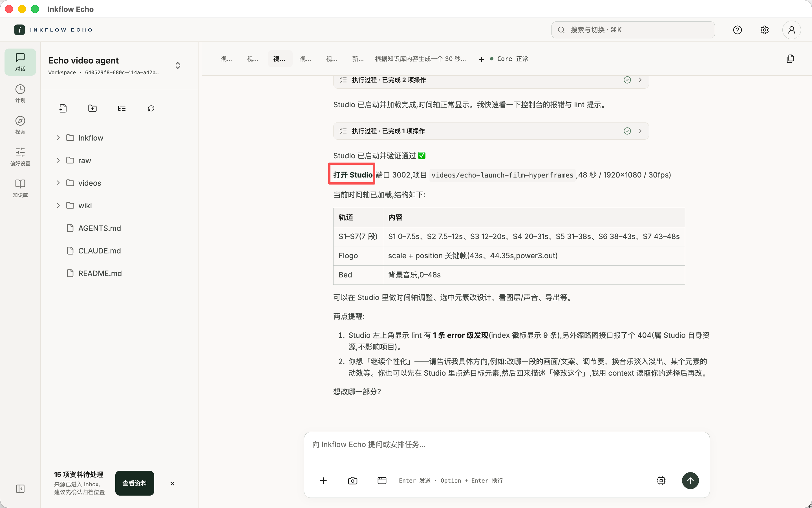
Task: Switch to the fifth 视... tab
Action: 332,59
